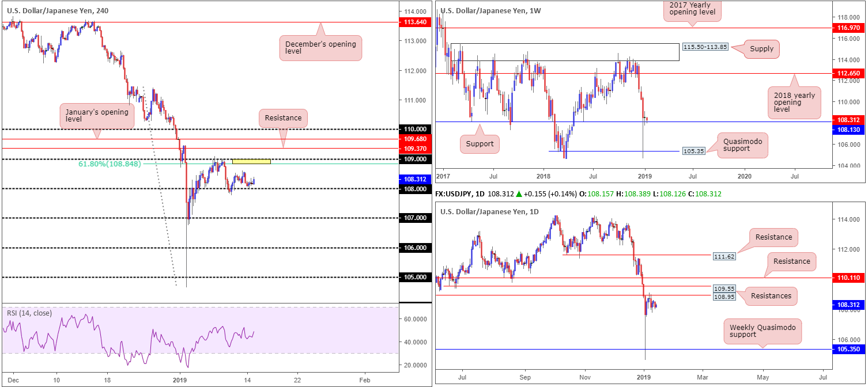Click the red 113.640 price label
868x387 pixels.
coord(414,22)
